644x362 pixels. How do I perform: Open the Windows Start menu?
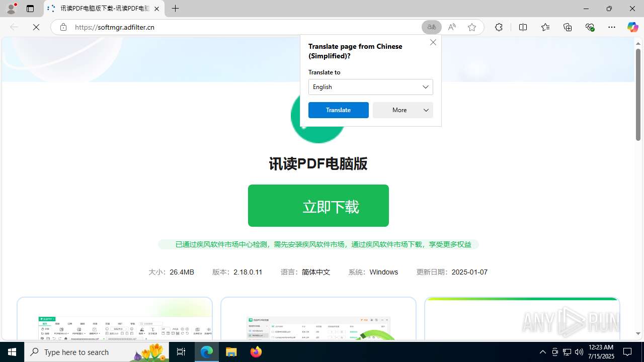[x=12, y=352]
